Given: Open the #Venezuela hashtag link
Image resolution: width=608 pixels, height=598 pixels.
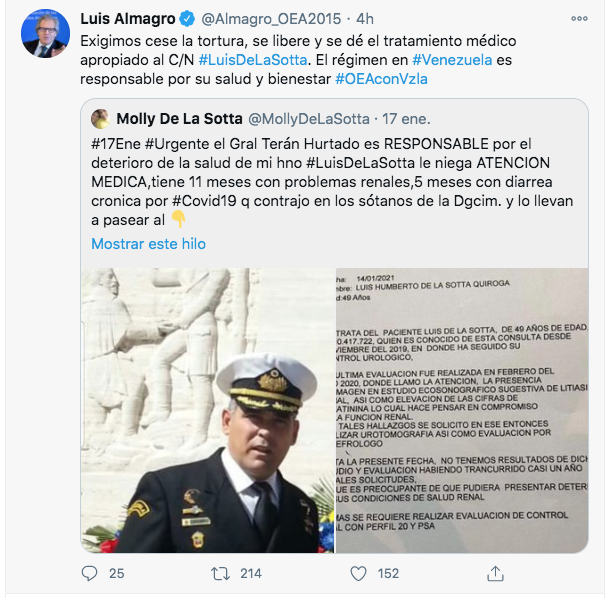Looking at the screenshot, I should click(x=452, y=60).
